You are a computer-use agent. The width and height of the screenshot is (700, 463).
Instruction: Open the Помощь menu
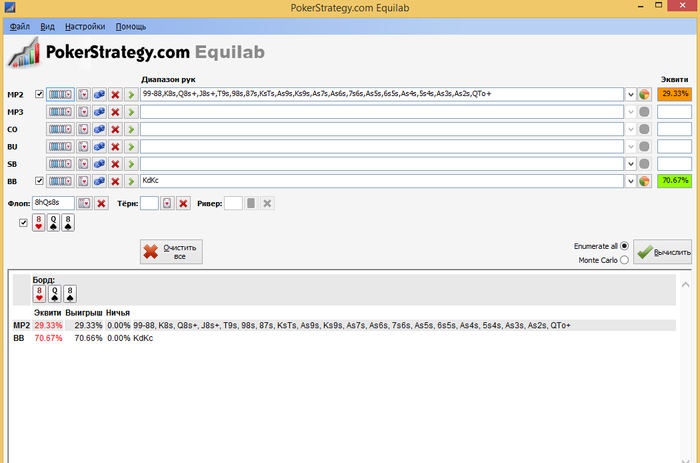point(131,27)
